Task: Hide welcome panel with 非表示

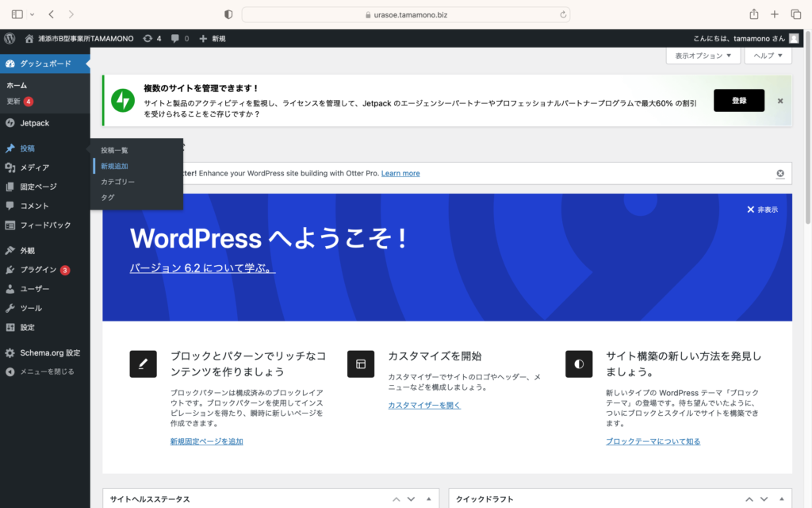Action: tap(762, 210)
